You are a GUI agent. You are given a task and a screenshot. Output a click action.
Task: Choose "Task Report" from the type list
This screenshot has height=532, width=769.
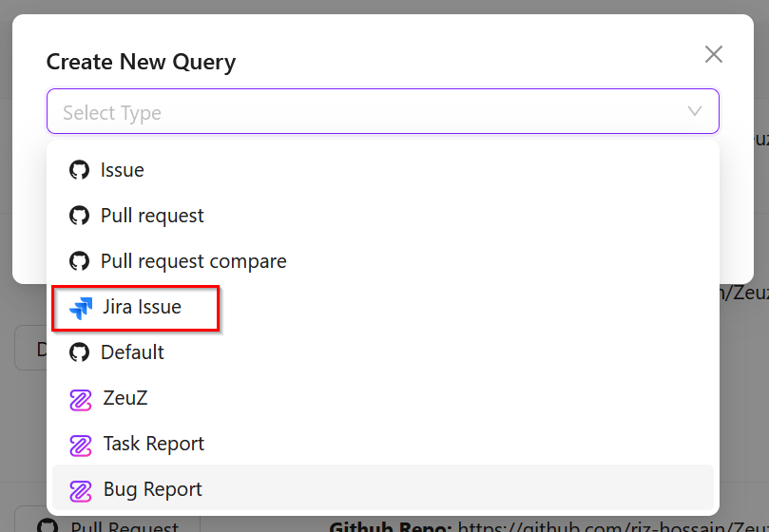click(153, 444)
